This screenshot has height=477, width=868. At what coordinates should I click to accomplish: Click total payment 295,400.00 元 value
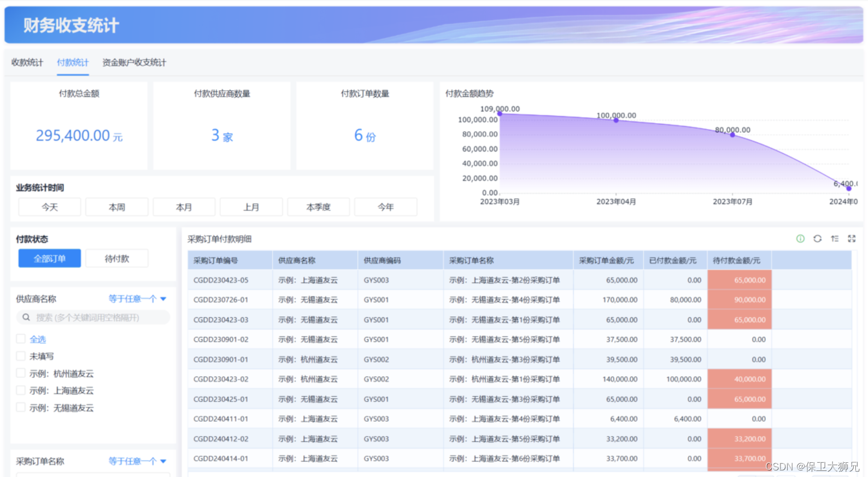coord(79,135)
